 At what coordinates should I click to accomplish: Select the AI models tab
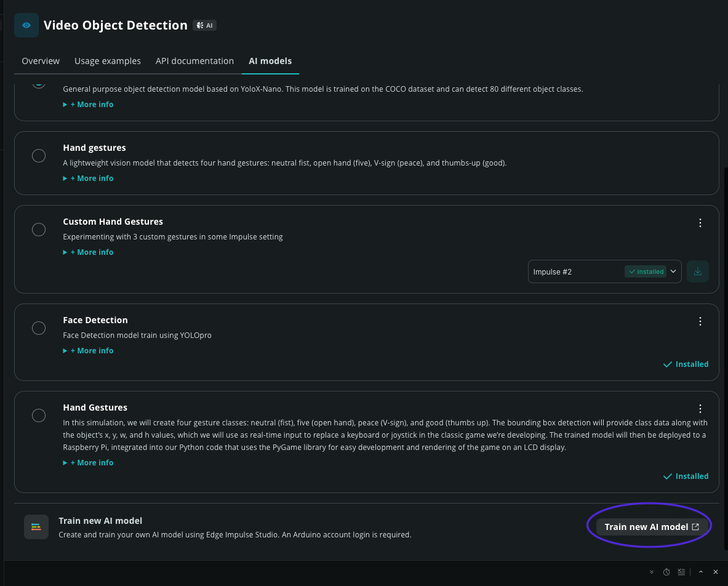point(270,61)
